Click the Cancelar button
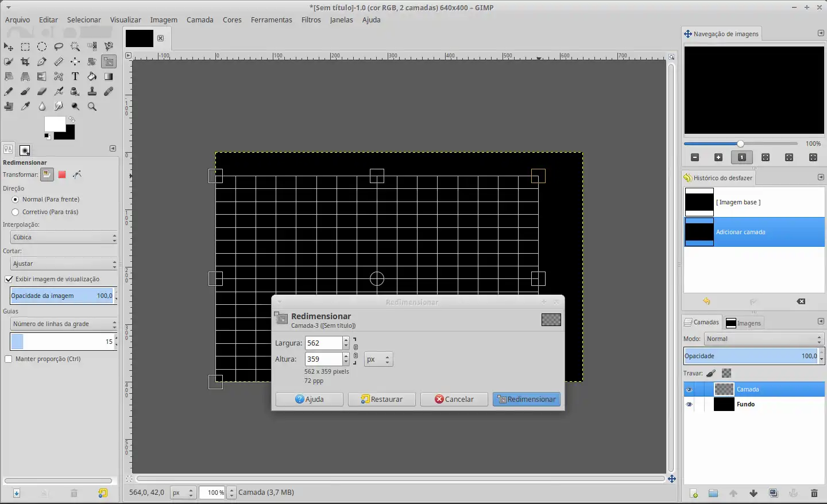This screenshot has width=827, height=504. coord(454,399)
